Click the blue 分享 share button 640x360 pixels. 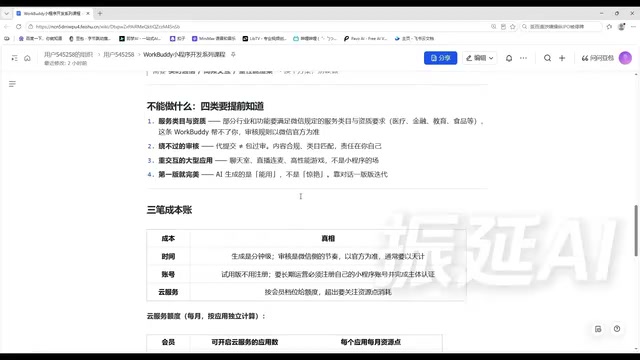tap(440, 58)
